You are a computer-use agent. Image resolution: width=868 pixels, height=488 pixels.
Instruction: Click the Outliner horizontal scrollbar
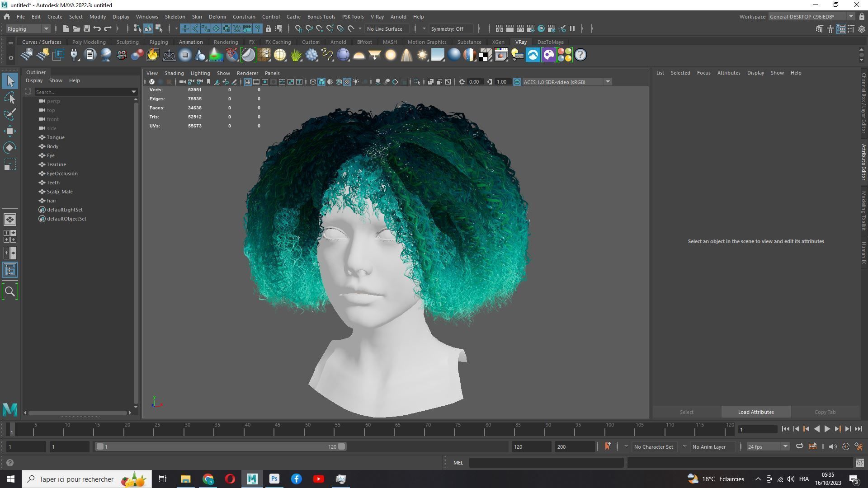(77, 413)
